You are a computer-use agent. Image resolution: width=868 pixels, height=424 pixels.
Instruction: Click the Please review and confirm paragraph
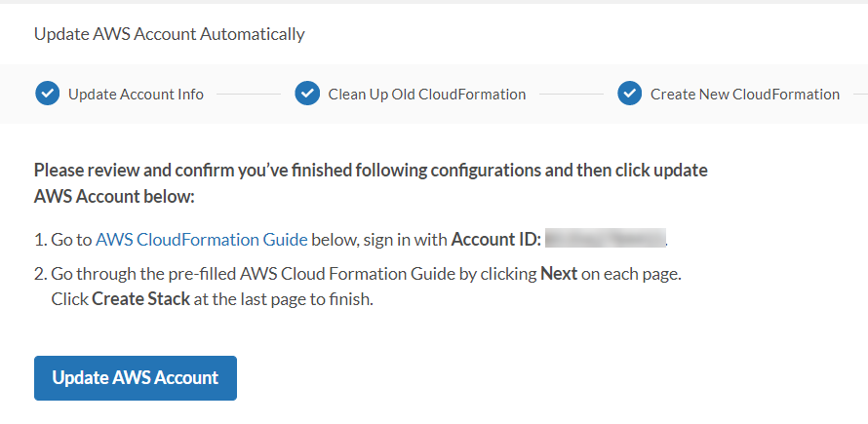tap(371, 182)
